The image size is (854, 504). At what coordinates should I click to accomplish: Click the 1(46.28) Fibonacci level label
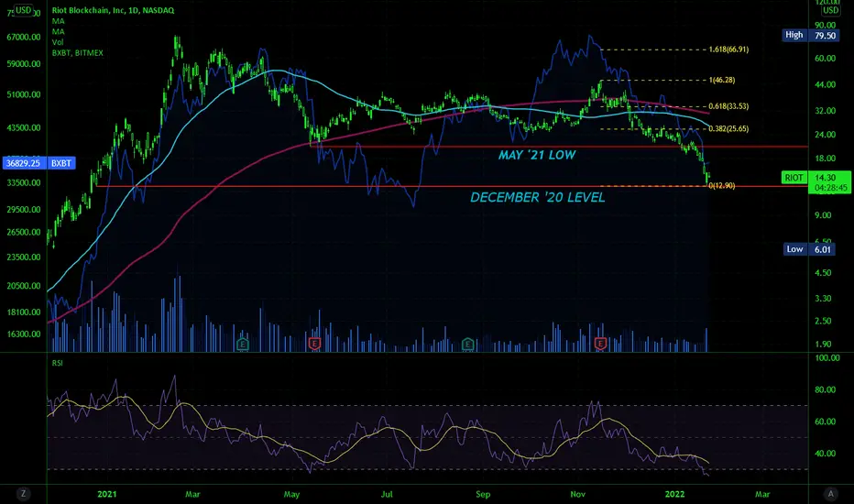tap(722, 80)
